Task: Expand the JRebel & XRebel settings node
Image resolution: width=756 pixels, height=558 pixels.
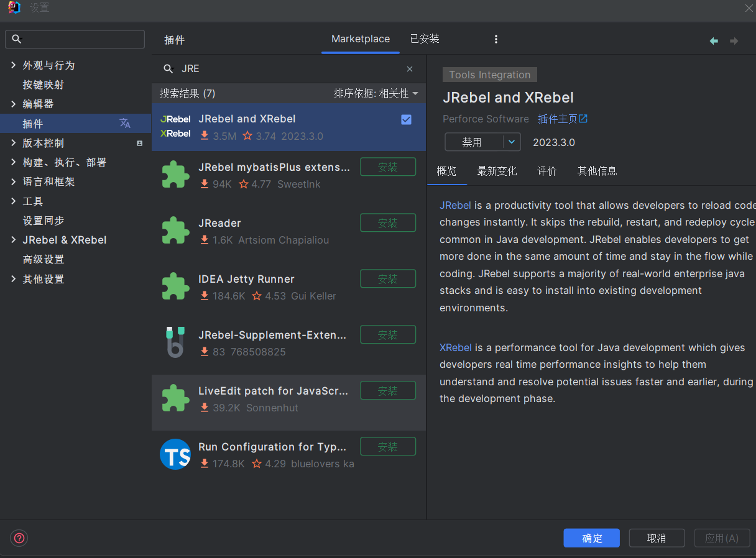Action: (x=14, y=240)
